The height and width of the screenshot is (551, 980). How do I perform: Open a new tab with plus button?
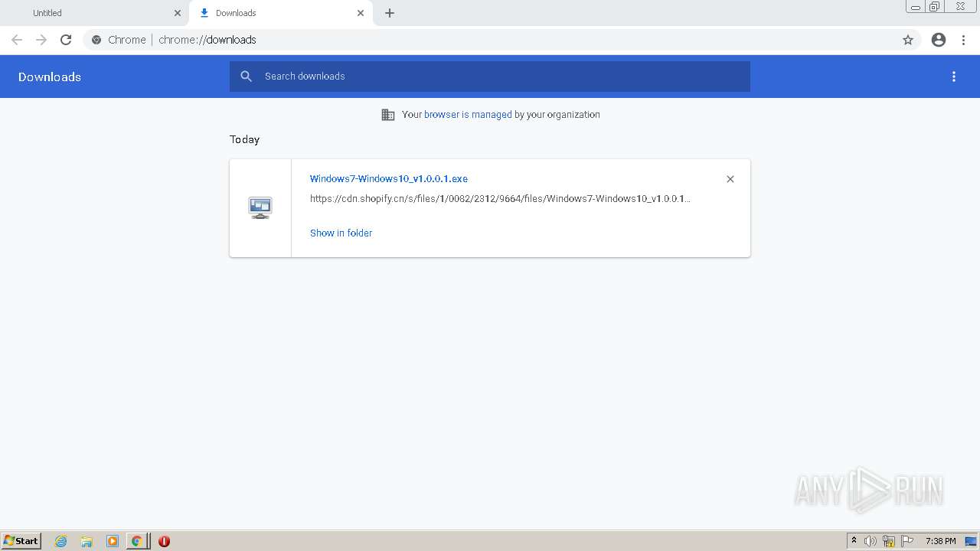click(x=390, y=13)
